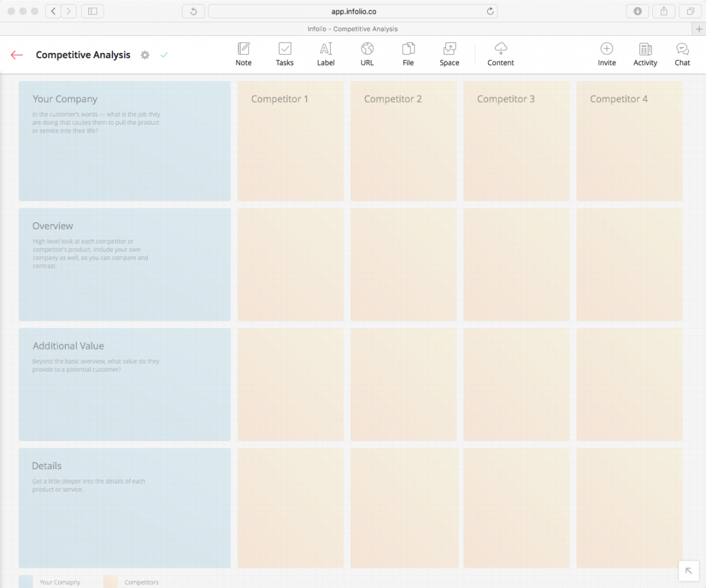Add a new Note to the board
The width and height of the screenshot is (706, 588).
tap(243, 54)
